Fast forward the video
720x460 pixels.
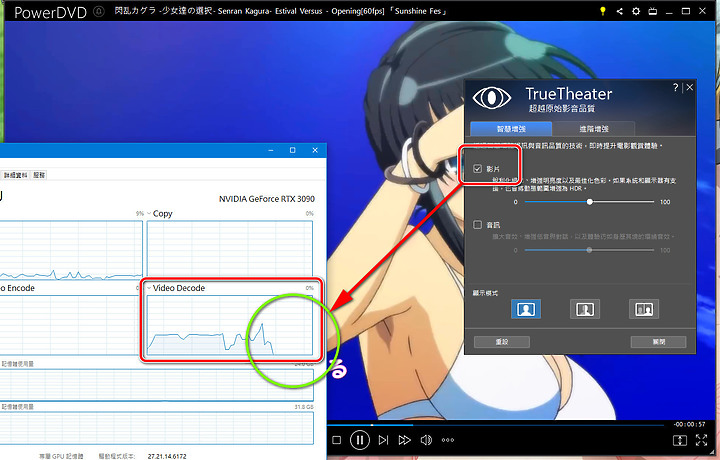click(x=405, y=440)
